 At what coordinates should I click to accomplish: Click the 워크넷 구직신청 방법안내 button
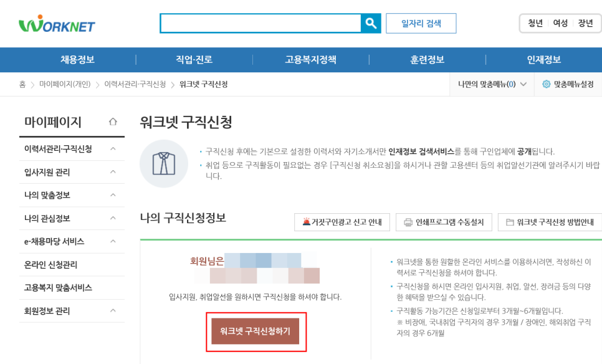(x=550, y=222)
